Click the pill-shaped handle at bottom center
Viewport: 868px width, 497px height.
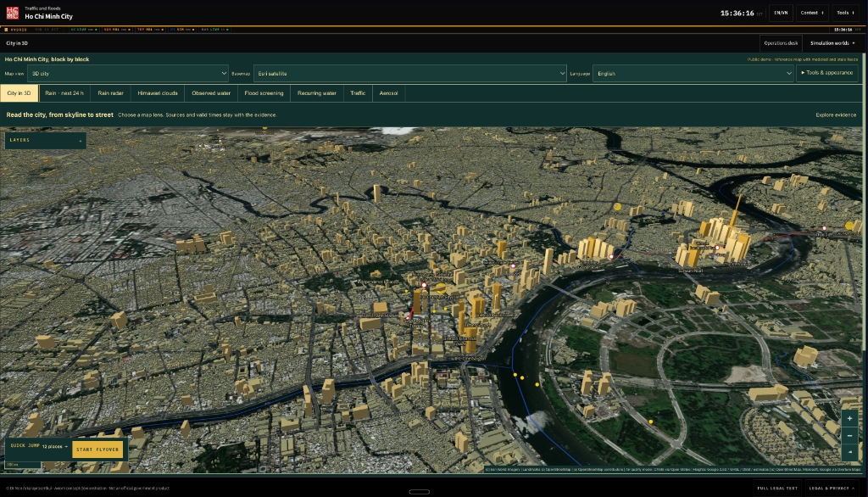tap(419, 491)
